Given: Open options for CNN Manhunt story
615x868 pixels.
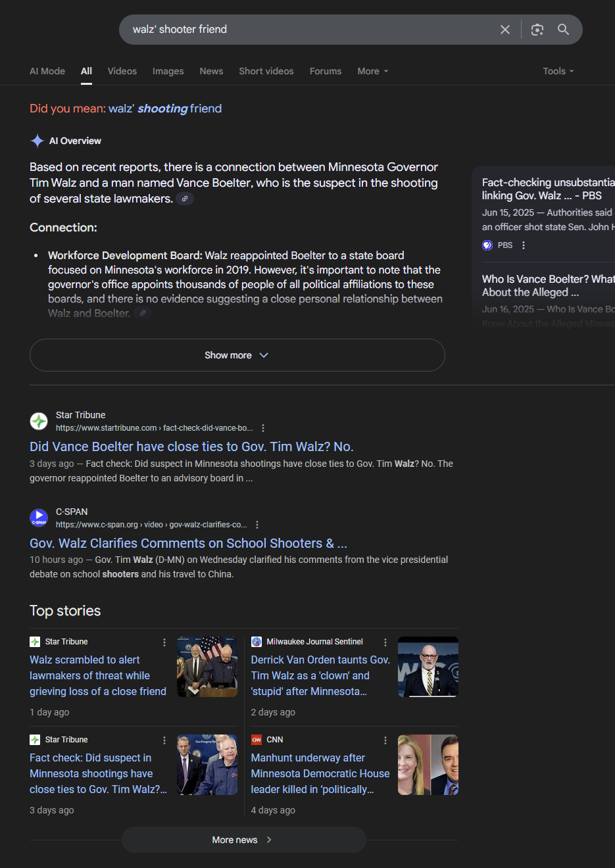Looking at the screenshot, I should [x=385, y=740].
